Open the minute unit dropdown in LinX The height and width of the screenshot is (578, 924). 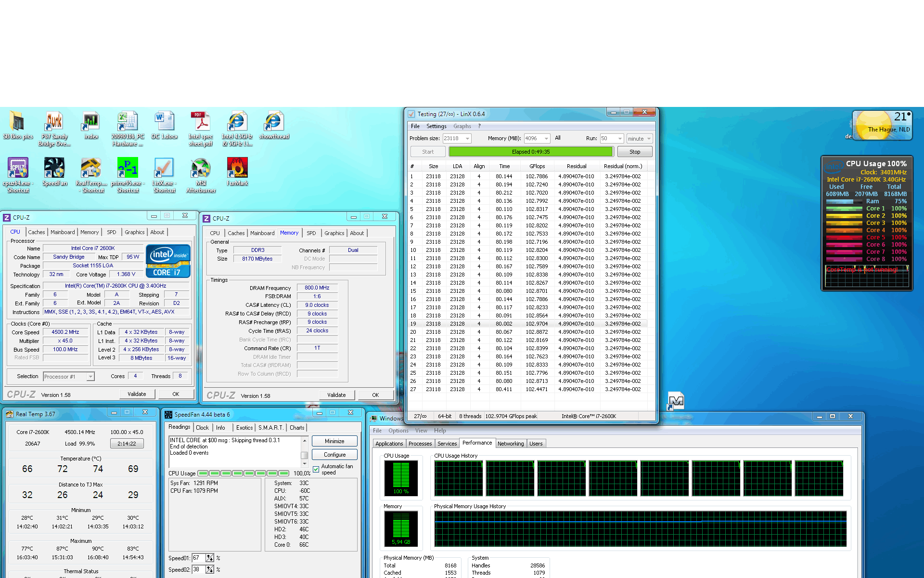click(x=649, y=139)
